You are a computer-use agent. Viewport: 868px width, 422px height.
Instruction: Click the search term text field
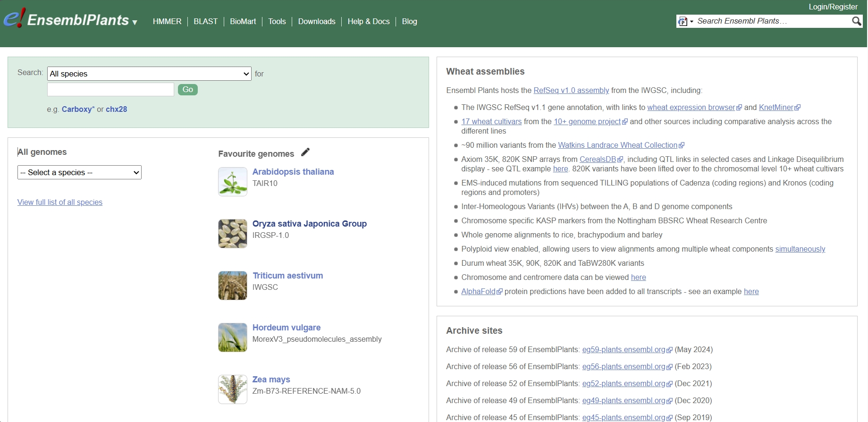click(111, 90)
